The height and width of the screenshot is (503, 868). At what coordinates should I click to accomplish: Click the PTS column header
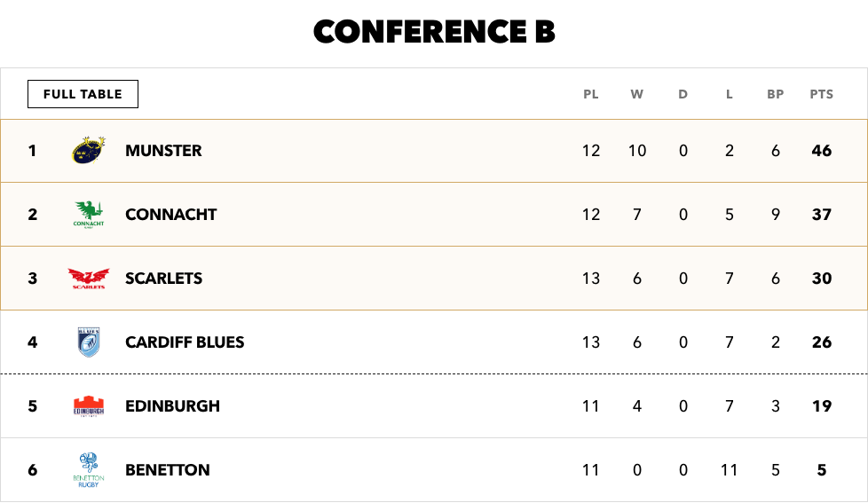(822, 94)
